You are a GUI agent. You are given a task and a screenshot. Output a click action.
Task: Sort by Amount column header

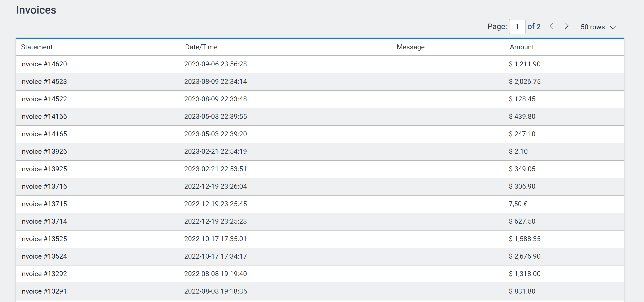pos(522,47)
